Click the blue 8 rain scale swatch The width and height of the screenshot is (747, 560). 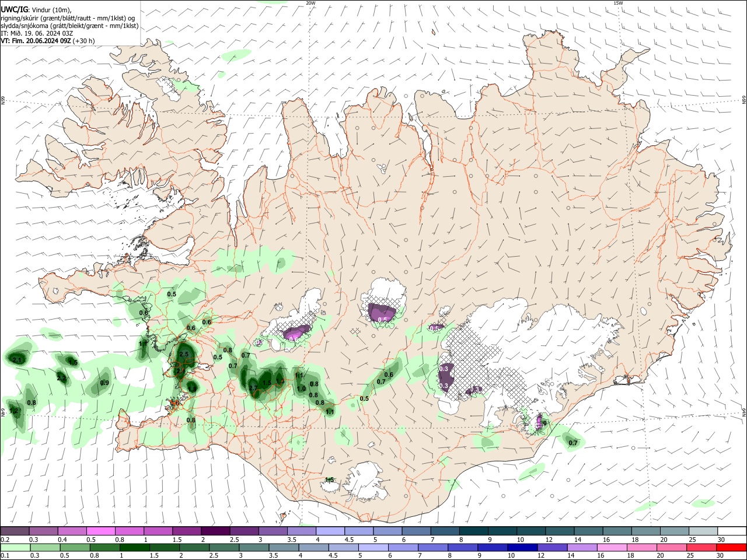point(462,547)
